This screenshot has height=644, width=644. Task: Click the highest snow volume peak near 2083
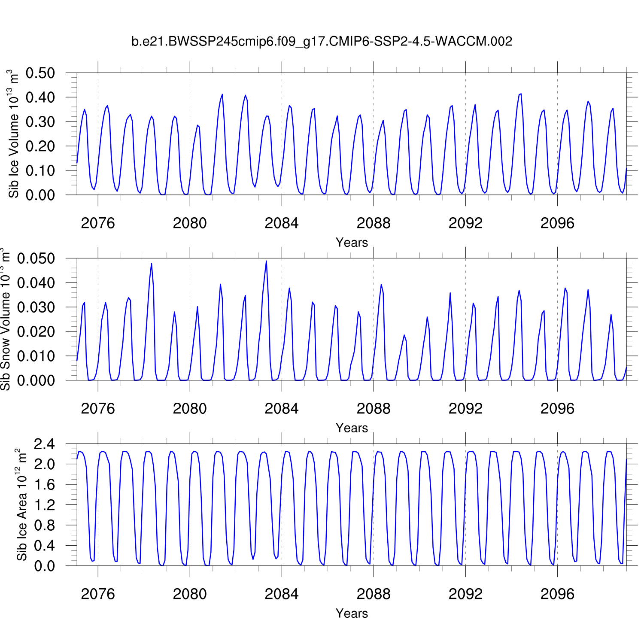(266, 261)
